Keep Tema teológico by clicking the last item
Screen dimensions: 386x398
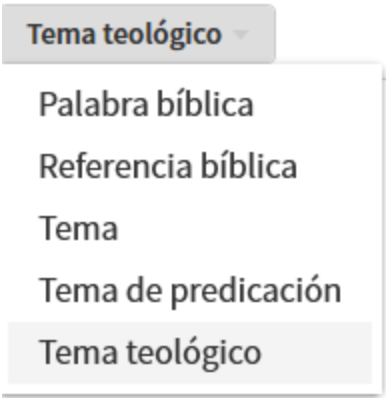coord(190,353)
